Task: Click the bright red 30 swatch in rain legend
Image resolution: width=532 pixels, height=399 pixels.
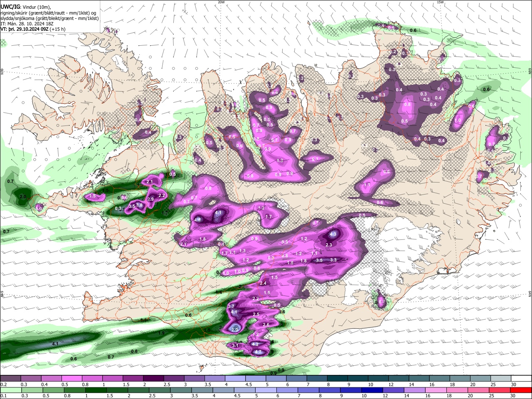Action: [x=521, y=390]
